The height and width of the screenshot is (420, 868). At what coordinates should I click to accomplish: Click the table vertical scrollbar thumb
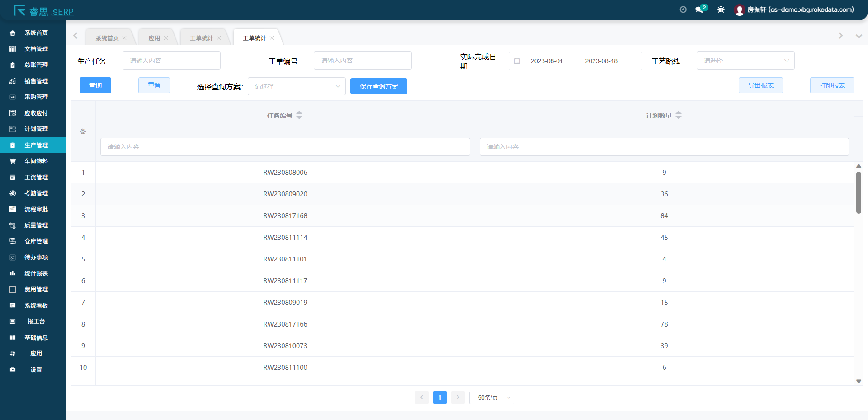(859, 192)
